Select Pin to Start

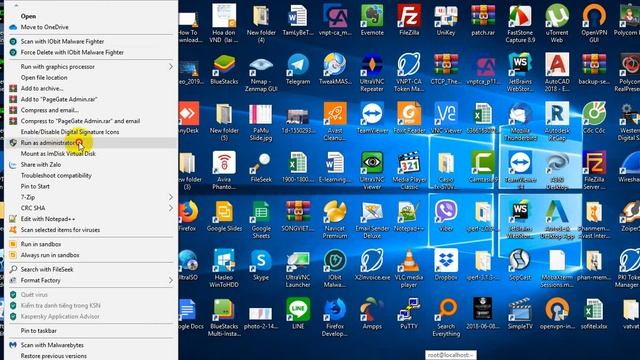pyautogui.click(x=91, y=187)
